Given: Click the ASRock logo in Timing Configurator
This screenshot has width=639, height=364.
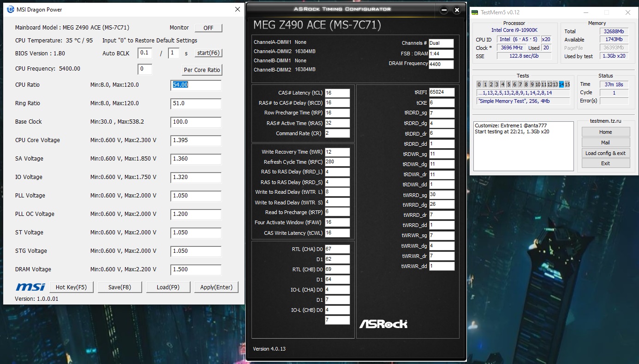Looking at the screenshot, I should tap(383, 323).
